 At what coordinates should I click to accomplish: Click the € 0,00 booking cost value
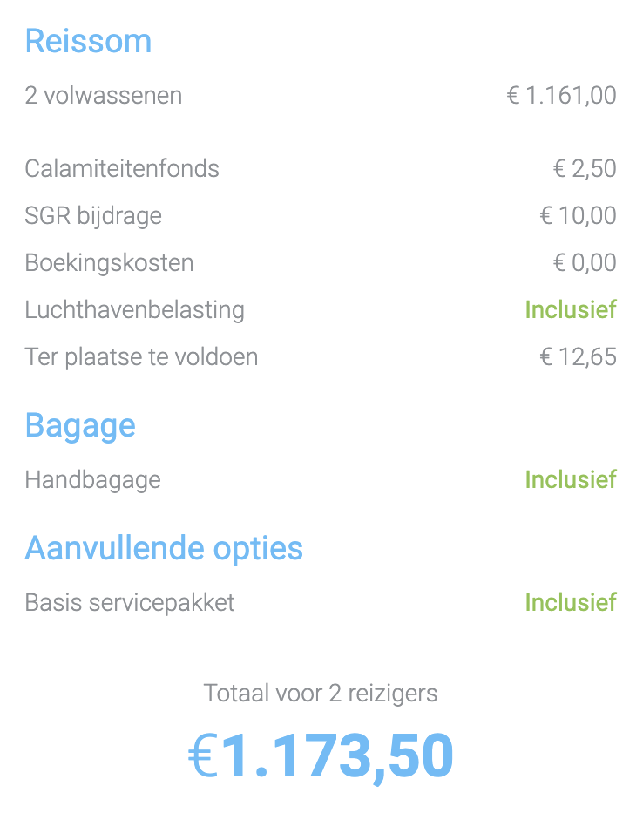pyautogui.click(x=585, y=263)
